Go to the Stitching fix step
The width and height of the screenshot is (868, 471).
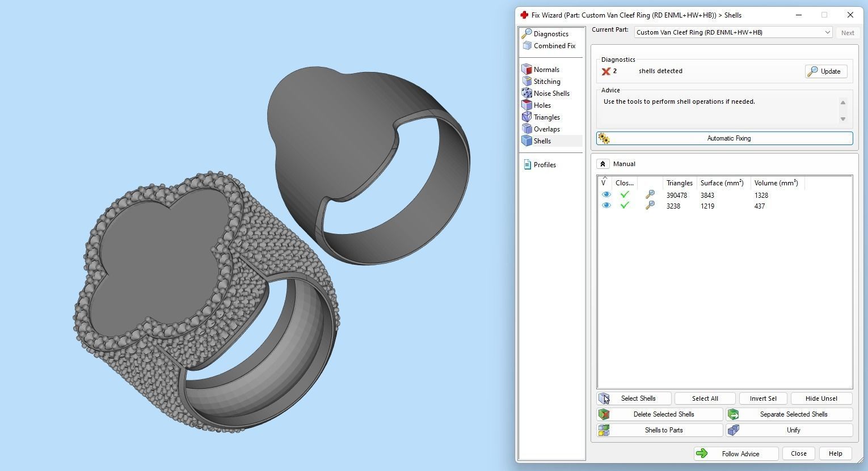(547, 82)
